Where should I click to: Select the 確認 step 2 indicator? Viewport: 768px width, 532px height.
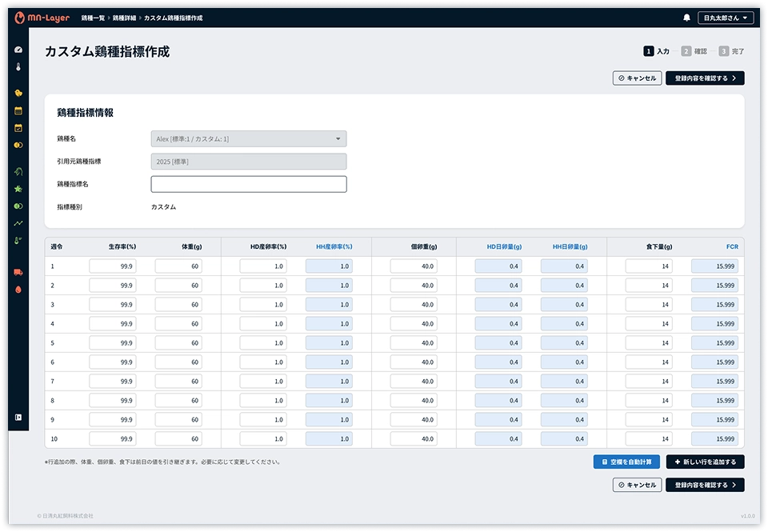click(694, 51)
